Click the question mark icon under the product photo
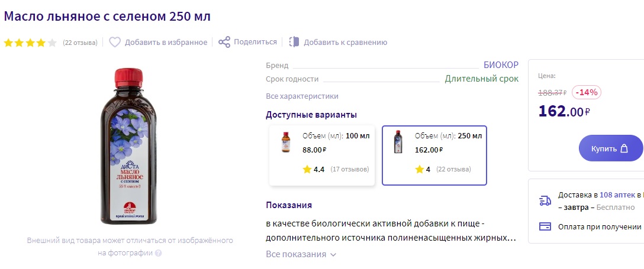The width and height of the screenshot is (644, 269). click(158, 253)
